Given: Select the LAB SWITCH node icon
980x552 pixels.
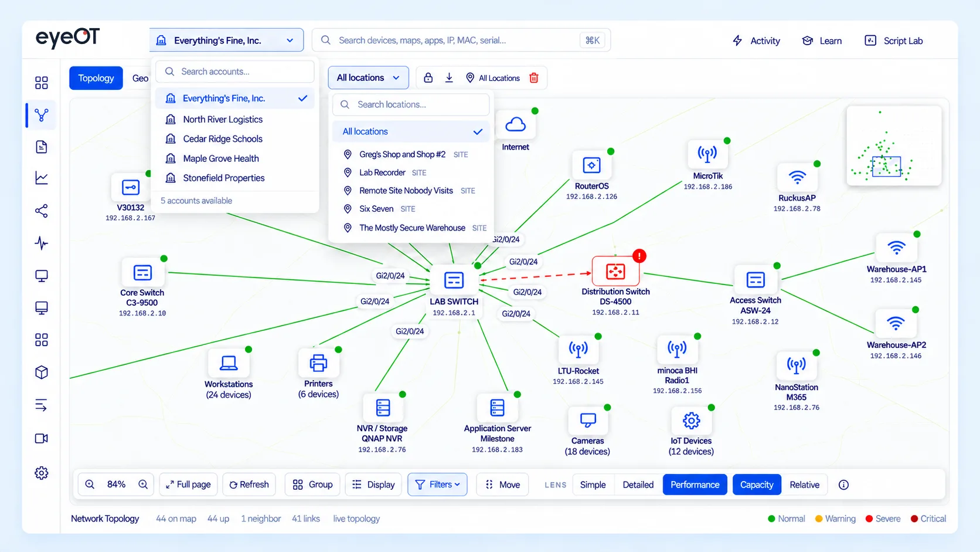Looking at the screenshot, I should point(454,280).
